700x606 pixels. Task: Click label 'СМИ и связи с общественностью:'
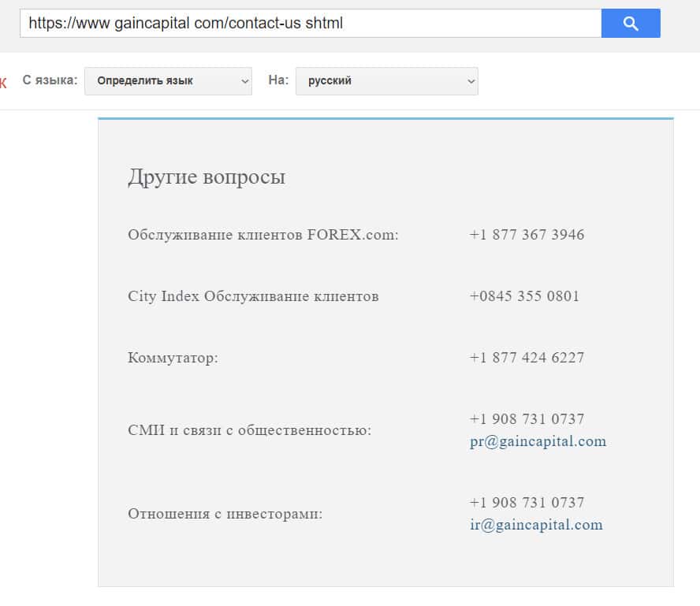250,430
